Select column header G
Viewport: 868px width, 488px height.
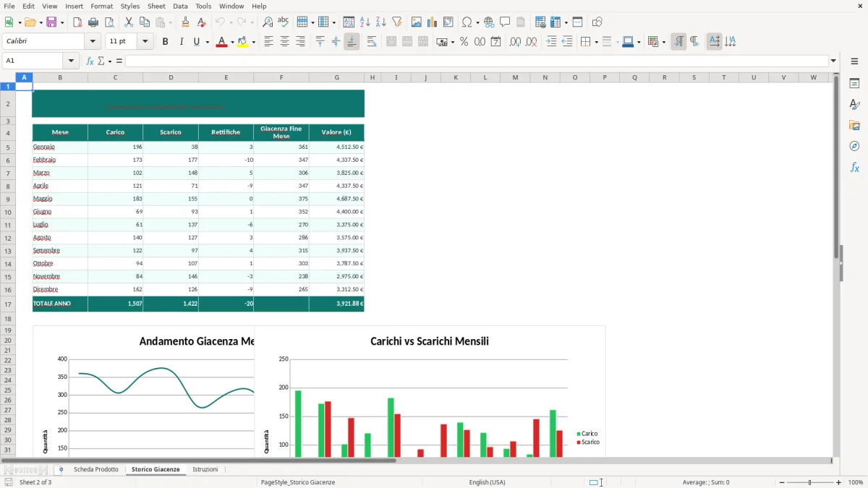pos(336,77)
